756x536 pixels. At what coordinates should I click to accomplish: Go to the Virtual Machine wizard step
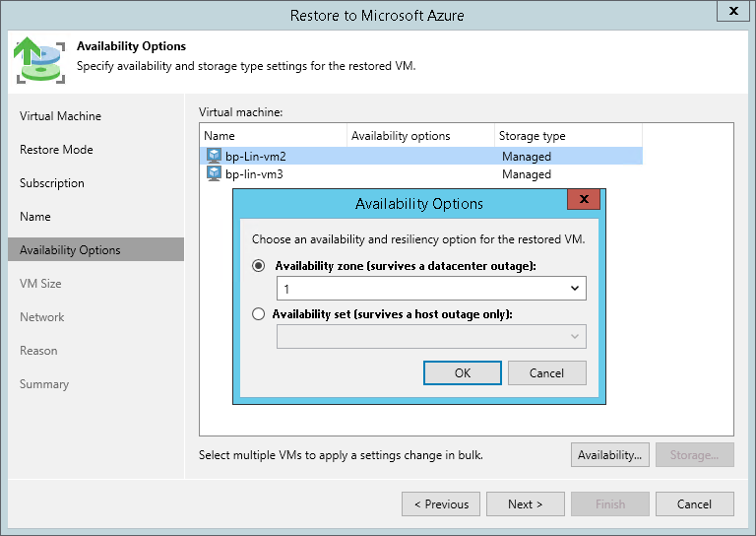click(x=60, y=116)
